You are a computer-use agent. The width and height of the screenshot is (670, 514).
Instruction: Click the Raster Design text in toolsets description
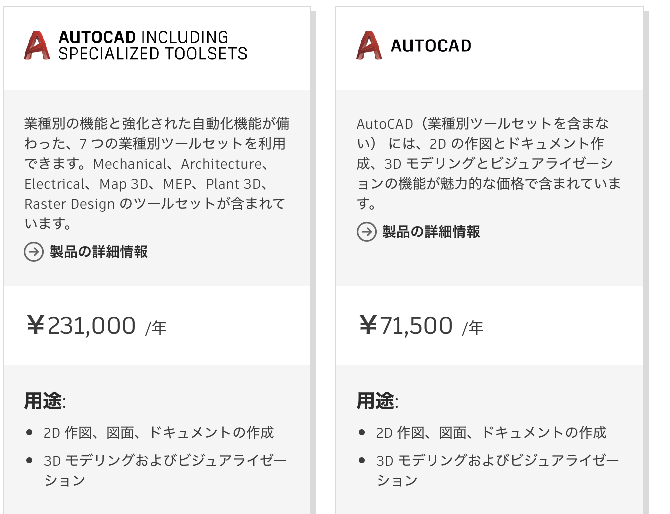pyautogui.click(x=69, y=204)
